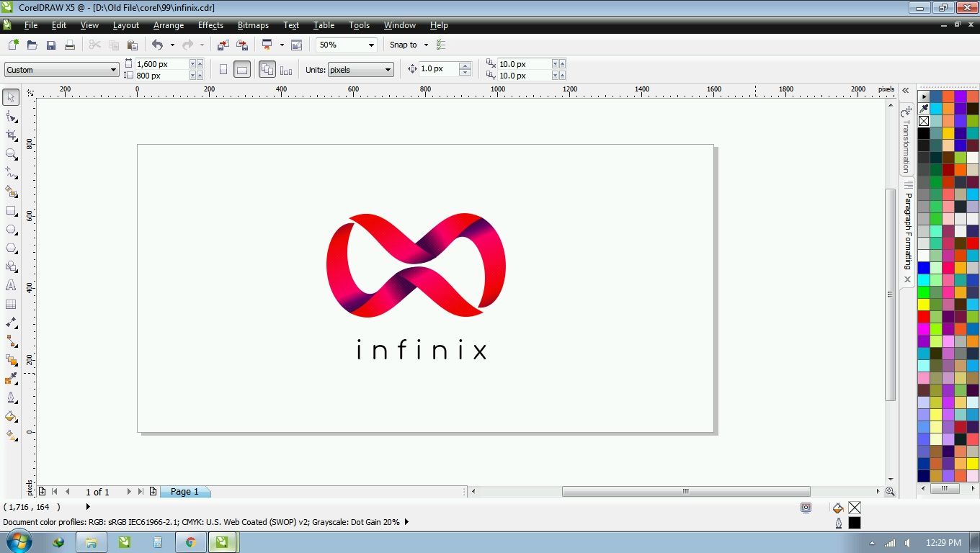The height and width of the screenshot is (553, 980).
Task: Open the Tools menu
Action: (x=359, y=25)
